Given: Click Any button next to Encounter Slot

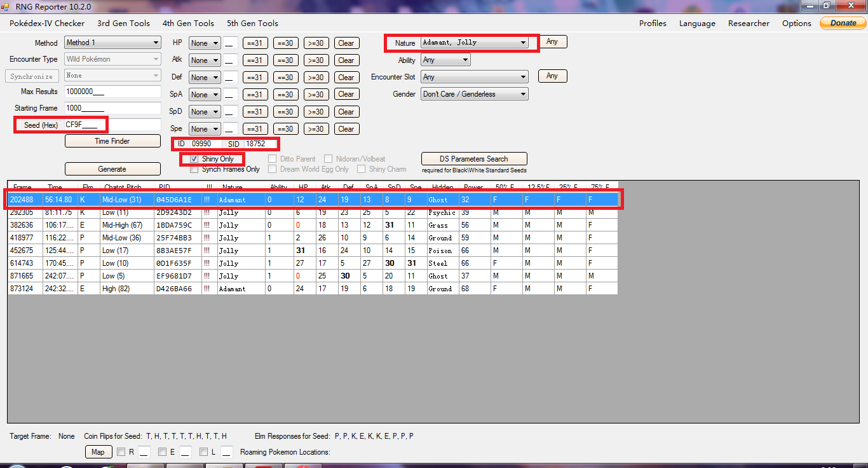Looking at the screenshot, I should coord(552,76).
